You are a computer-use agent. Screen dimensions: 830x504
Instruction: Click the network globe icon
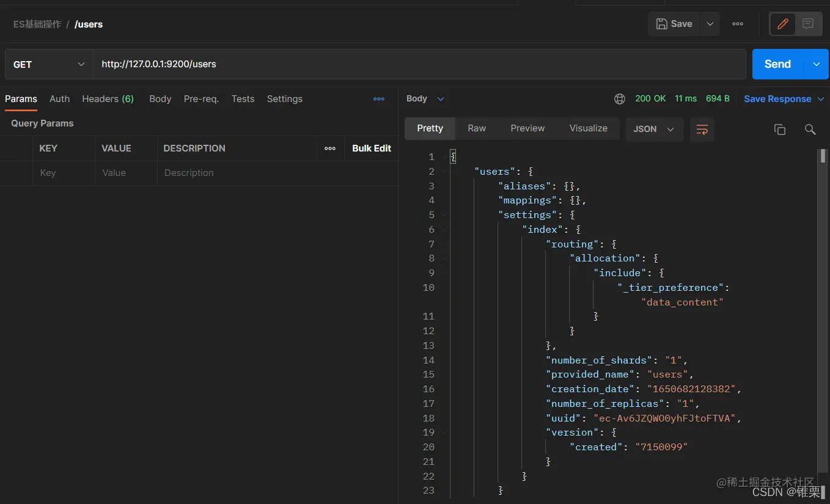pyautogui.click(x=620, y=99)
